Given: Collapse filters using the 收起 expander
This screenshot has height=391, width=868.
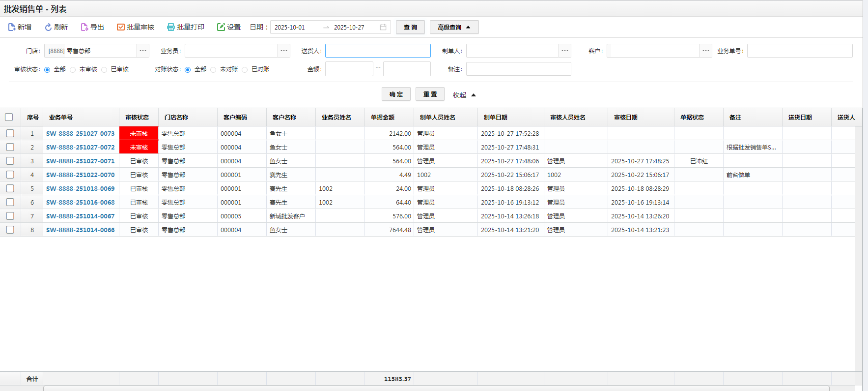Looking at the screenshot, I should coord(464,95).
